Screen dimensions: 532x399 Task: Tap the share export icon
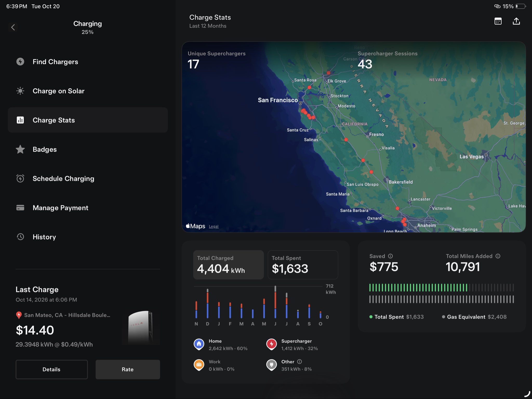pyautogui.click(x=516, y=21)
